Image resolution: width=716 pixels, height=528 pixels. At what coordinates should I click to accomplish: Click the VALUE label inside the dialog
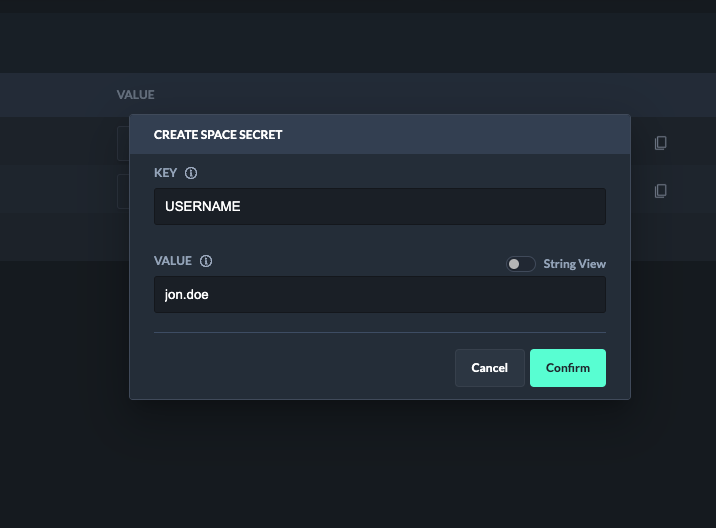[x=172, y=261]
